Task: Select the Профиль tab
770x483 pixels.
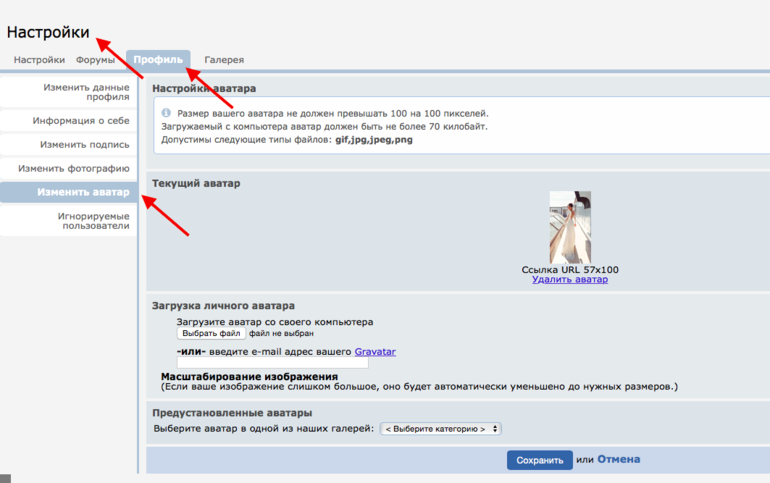Action: click(158, 60)
